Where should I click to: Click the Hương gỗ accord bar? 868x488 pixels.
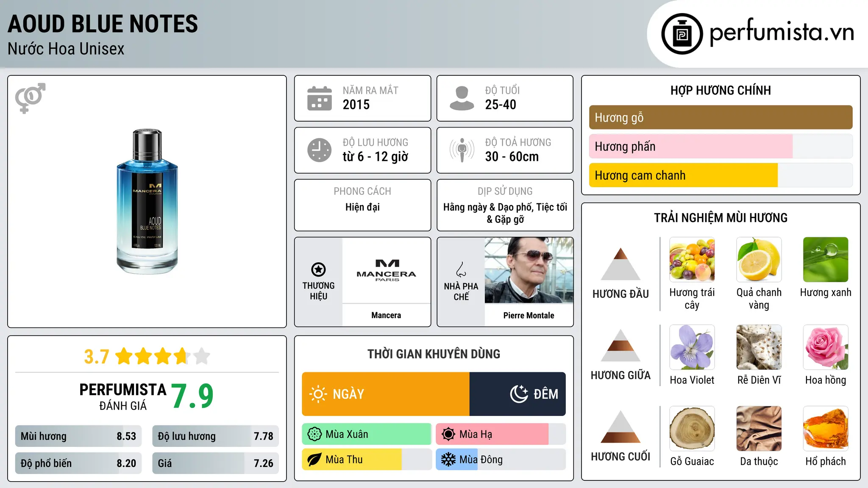coord(721,117)
